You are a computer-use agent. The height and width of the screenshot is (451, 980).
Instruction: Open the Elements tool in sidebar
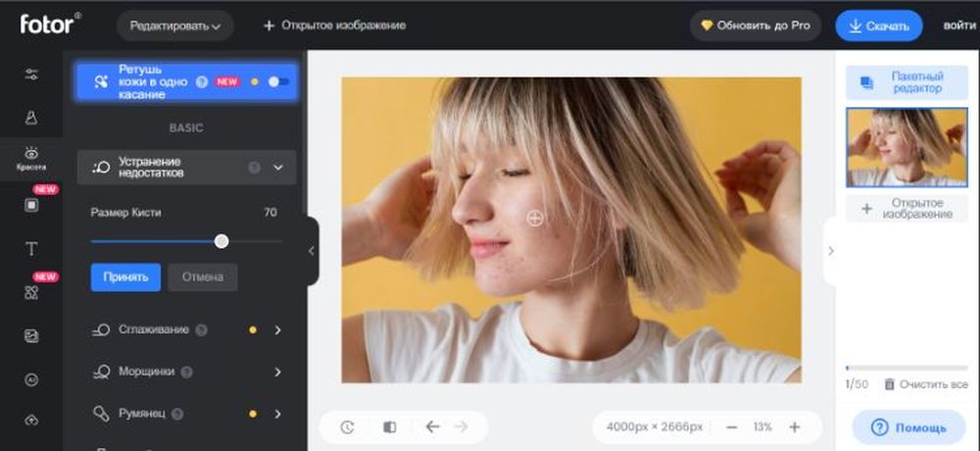31,293
